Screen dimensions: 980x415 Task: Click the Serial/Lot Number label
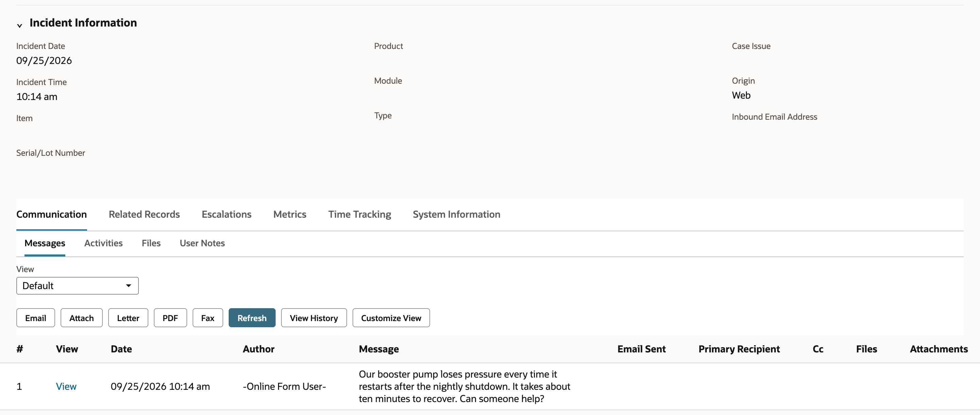tap(51, 152)
